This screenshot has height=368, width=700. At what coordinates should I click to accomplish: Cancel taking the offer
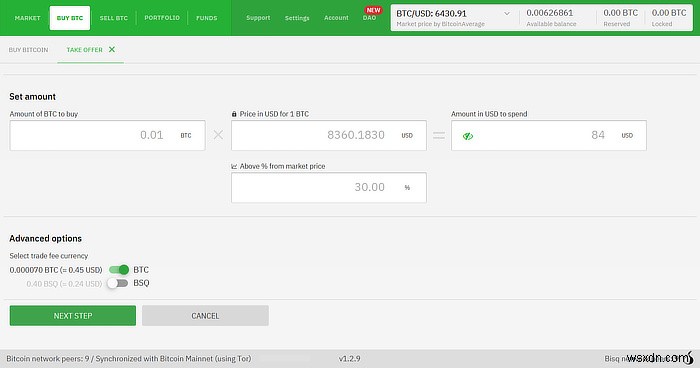pos(205,316)
